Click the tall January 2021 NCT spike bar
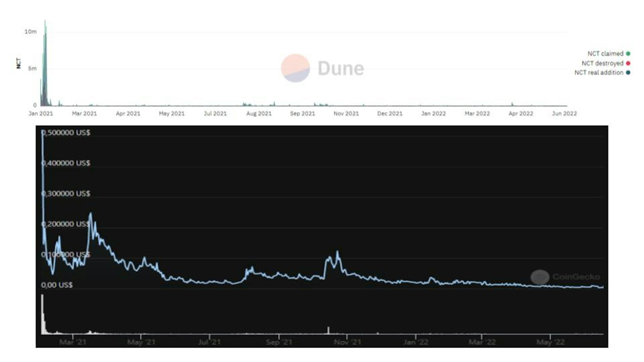The height and width of the screenshot is (362, 644). coord(45,64)
